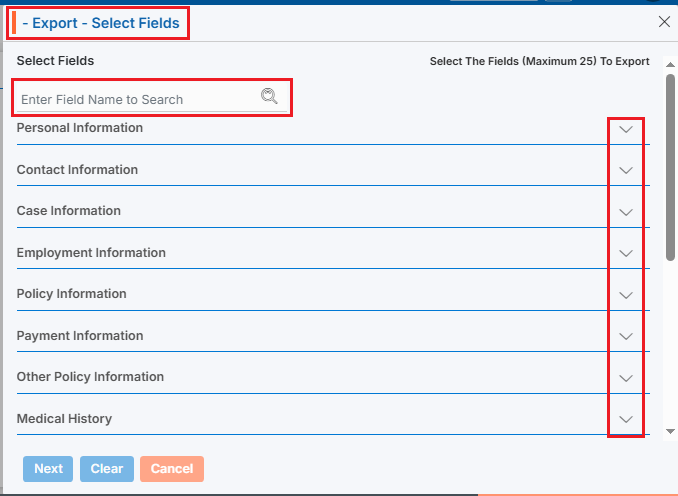Open Other Policy Information chevron
The height and width of the screenshot is (496, 678).
click(x=626, y=378)
